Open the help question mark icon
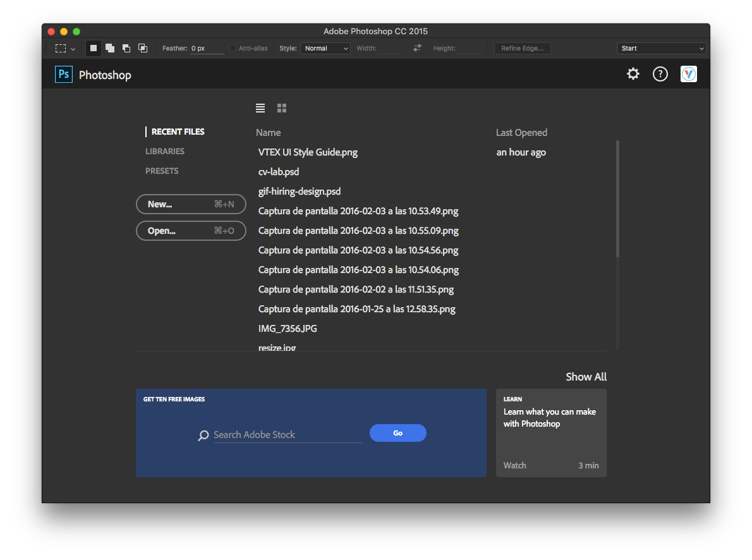 click(660, 74)
